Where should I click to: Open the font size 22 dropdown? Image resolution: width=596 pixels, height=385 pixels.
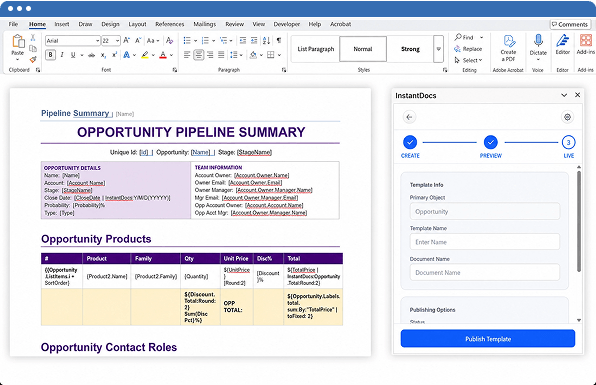click(117, 41)
